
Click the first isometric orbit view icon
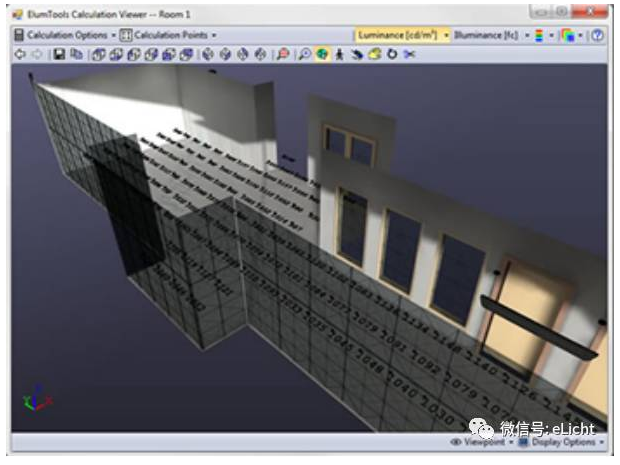pyautogui.click(x=208, y=54)
